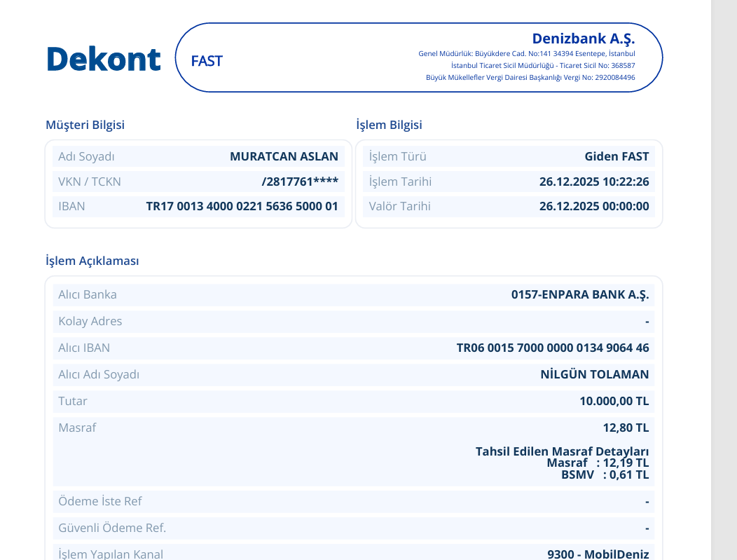Click the Dekont title heading
The image size is (737, 560).
(x=104, y=60)
